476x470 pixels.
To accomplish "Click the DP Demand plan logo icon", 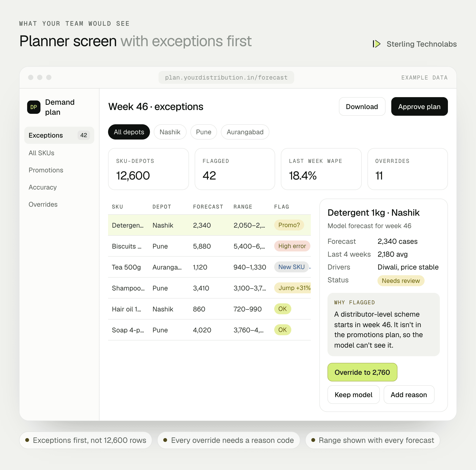I will [x=34, y=107].
